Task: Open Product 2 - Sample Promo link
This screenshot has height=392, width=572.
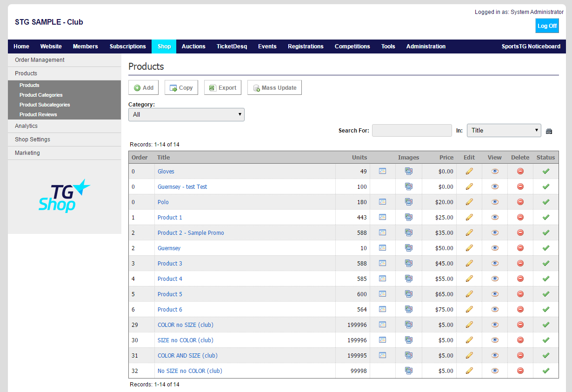Action: 191,233
